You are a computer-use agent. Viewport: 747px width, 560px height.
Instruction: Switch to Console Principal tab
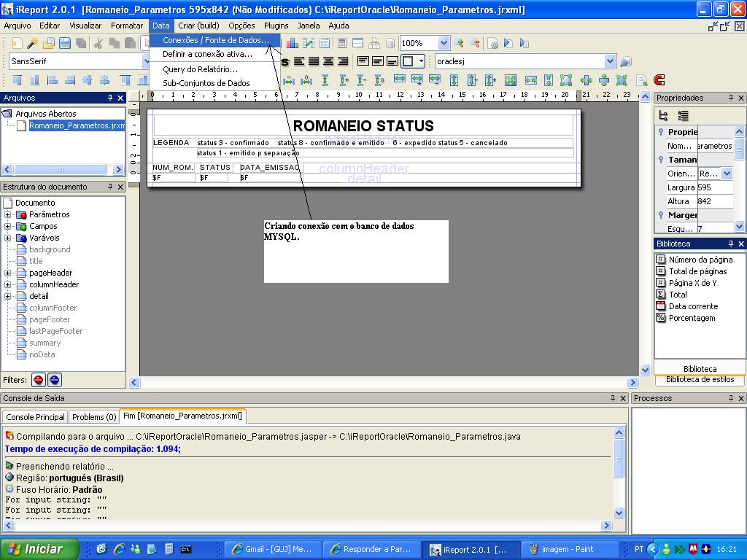tap(35, 417)
